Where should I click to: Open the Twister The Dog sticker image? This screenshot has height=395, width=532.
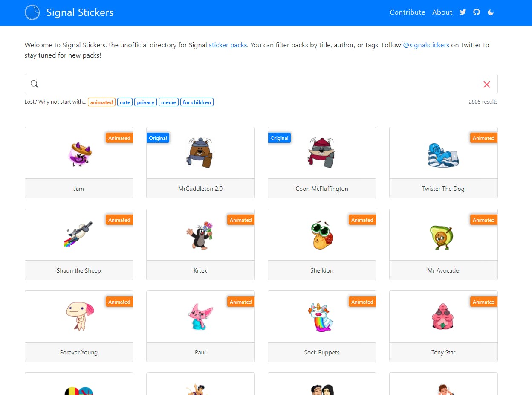[x=443, y=154]
